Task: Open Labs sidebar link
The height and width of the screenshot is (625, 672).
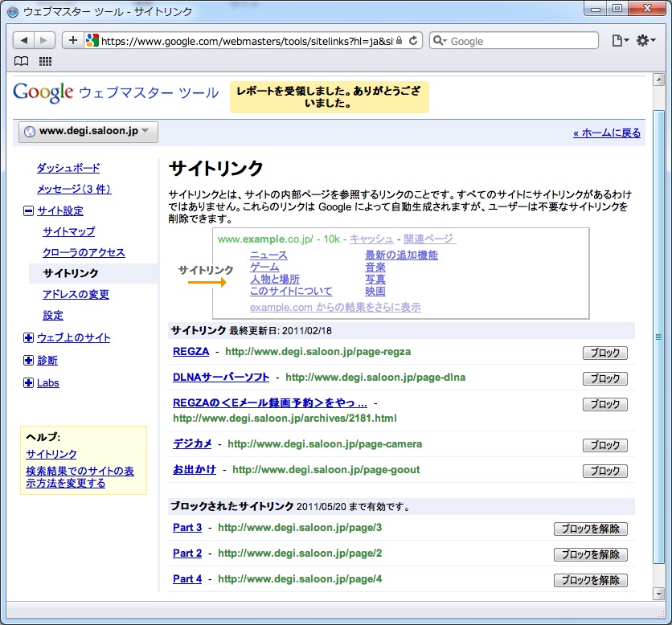Action: tap(48, 383)
